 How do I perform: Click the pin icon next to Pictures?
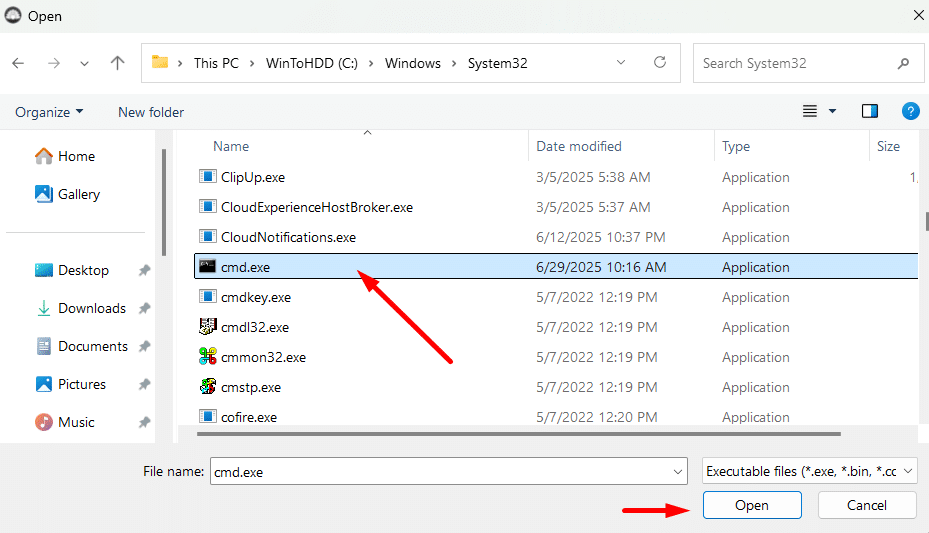coord(144,384)
